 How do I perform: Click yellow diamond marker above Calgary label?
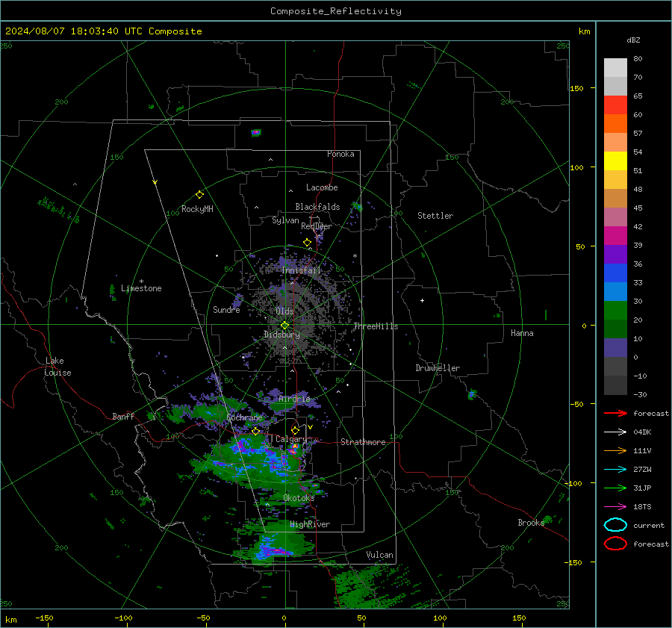pos(295,430)
